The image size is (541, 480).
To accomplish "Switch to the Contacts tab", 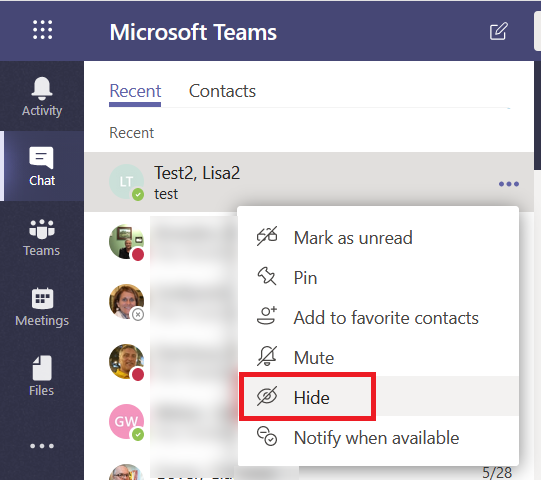I will pyautogui.click(x=222, y=91).
